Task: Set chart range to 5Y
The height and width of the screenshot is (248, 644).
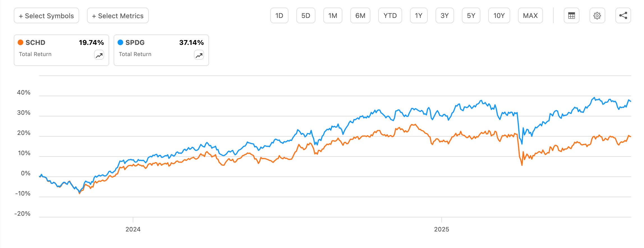Action: click(x=471, y=15)
